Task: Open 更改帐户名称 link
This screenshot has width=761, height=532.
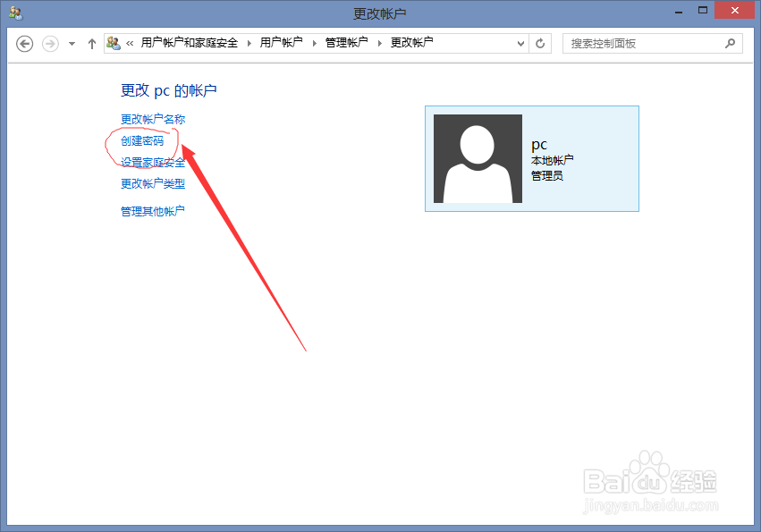Action: 153,120
